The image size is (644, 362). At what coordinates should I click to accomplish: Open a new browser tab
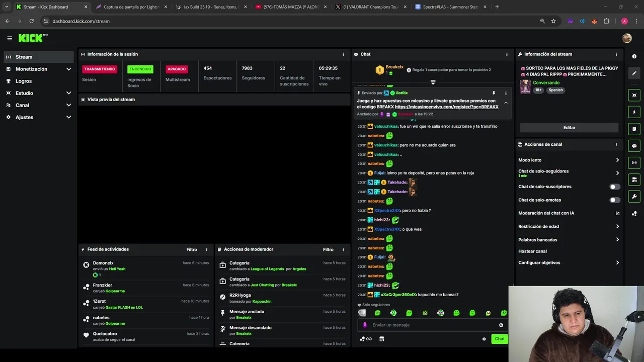pos(497,7)
